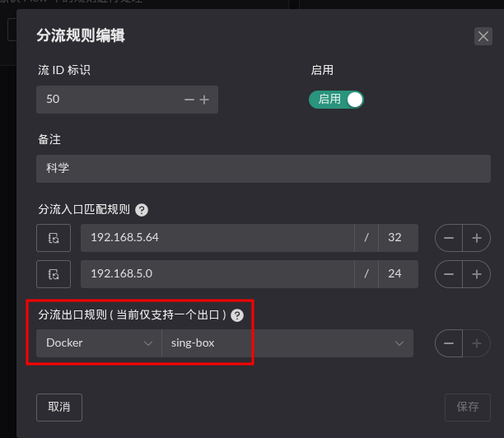Add entry after 192.168.5.64 with plus
Screen dimensions: 504x438
[477, 238]
